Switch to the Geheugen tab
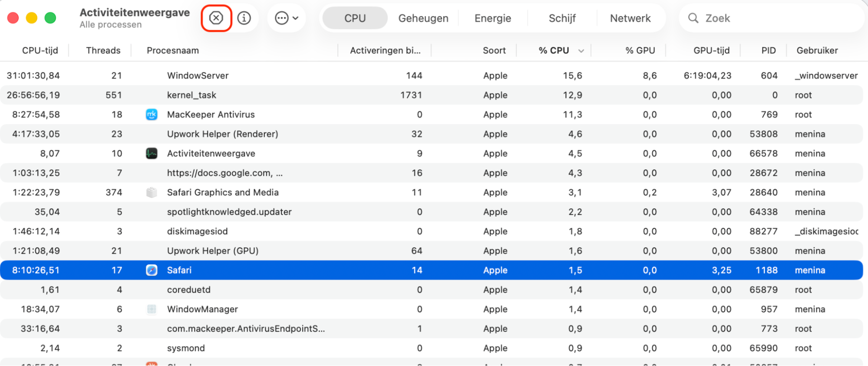Screen dimensions: 868x366 423,18
